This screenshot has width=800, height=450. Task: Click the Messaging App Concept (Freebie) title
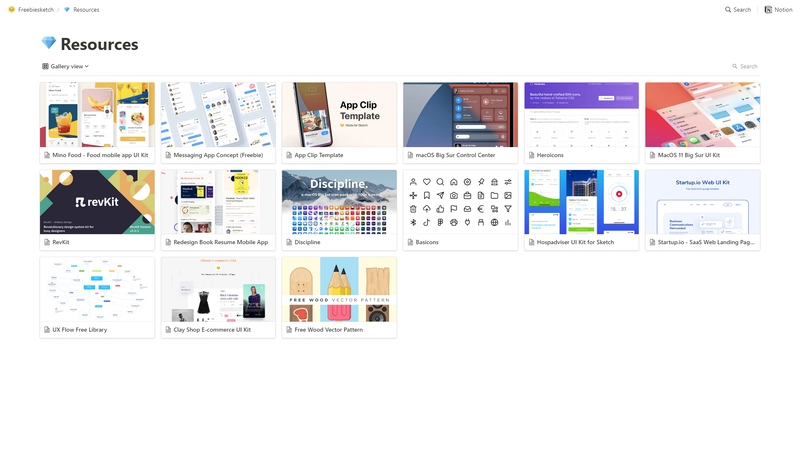(218, 155)
